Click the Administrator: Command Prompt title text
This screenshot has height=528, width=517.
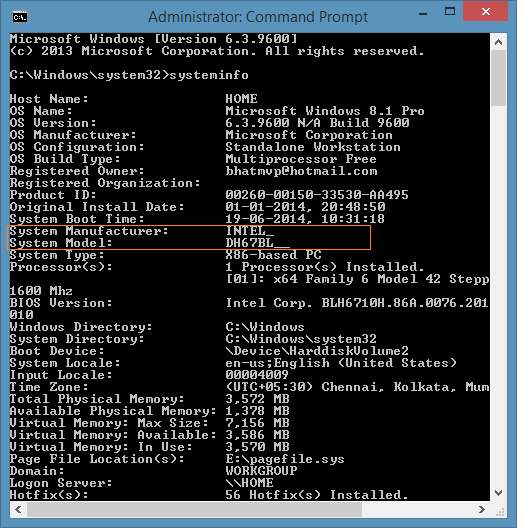[258, 16]
